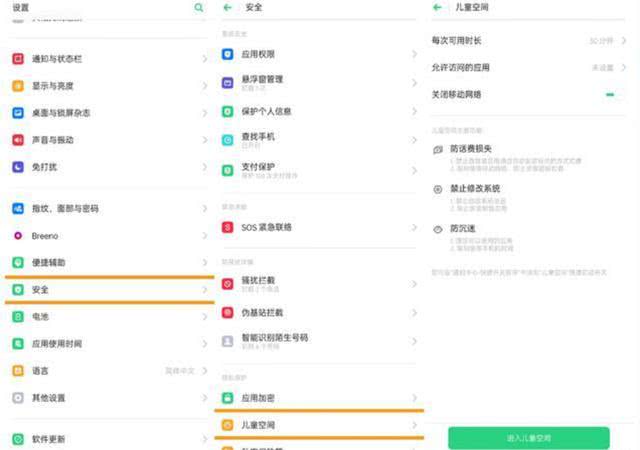The image size is (640, 450).
Task: Tap the 免打扰 moon icon
Action: (18, 167)
